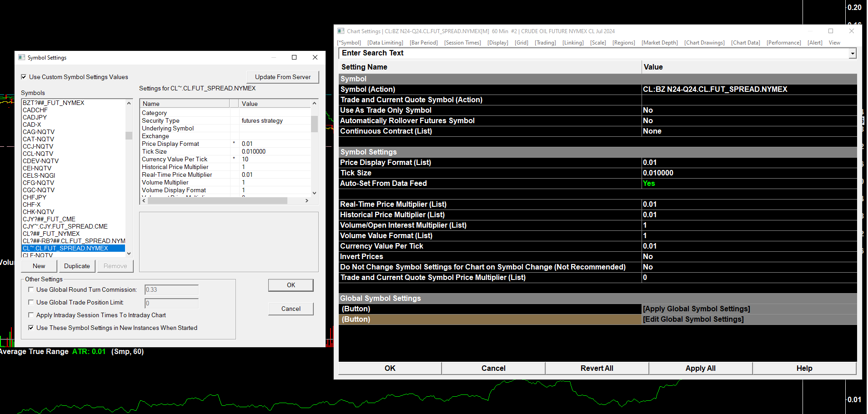Click down arrow of Symbols list scrollbar
The height and width of the screenshot is (414, 868).
[129, 253]
